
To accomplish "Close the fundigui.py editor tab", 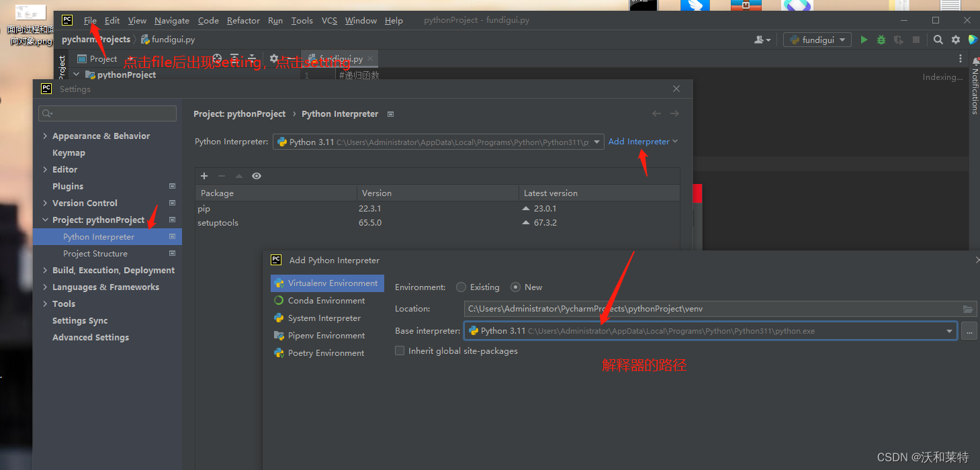I will (x=370, y=58).
